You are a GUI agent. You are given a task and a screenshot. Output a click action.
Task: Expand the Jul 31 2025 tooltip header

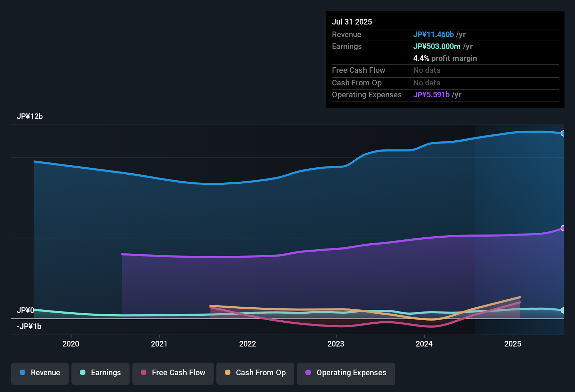point(352,22)
